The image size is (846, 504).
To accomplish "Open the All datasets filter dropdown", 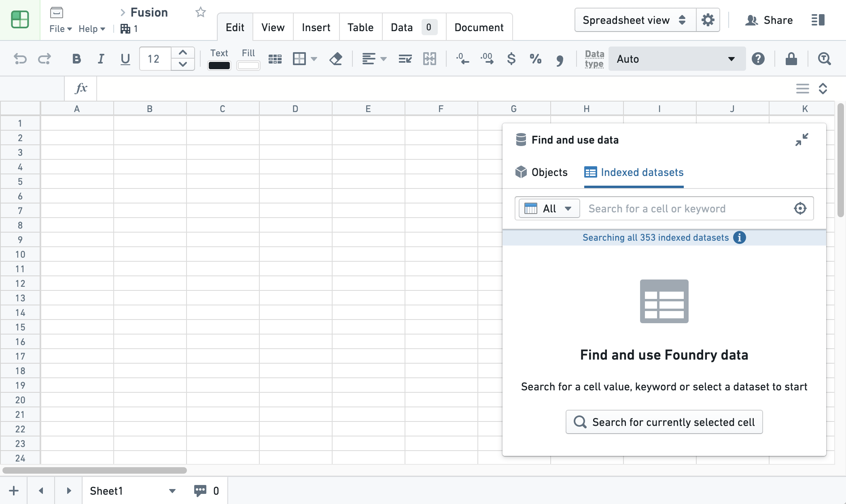I will pyautogui.click(x=549, y=209).
